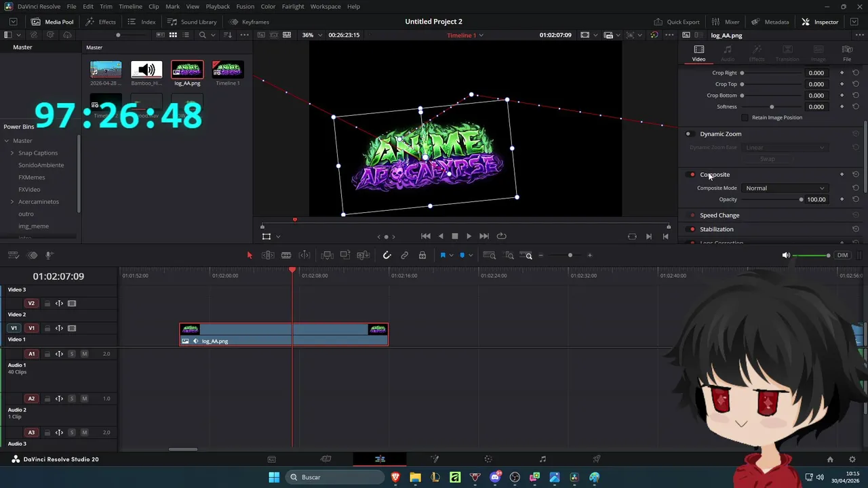Toggle Composite section enable dot
This screenshot has width=868, height=488.
coord(692,174)
